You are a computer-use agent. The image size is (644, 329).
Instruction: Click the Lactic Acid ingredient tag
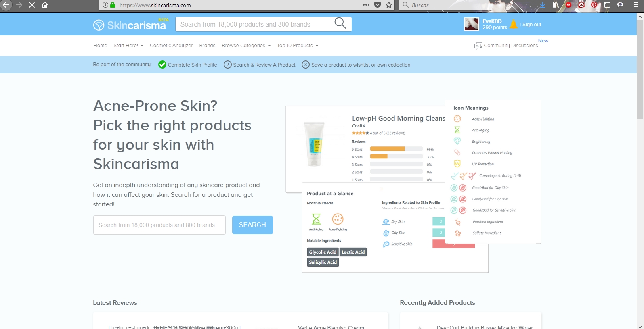click(x=353, y=252)
